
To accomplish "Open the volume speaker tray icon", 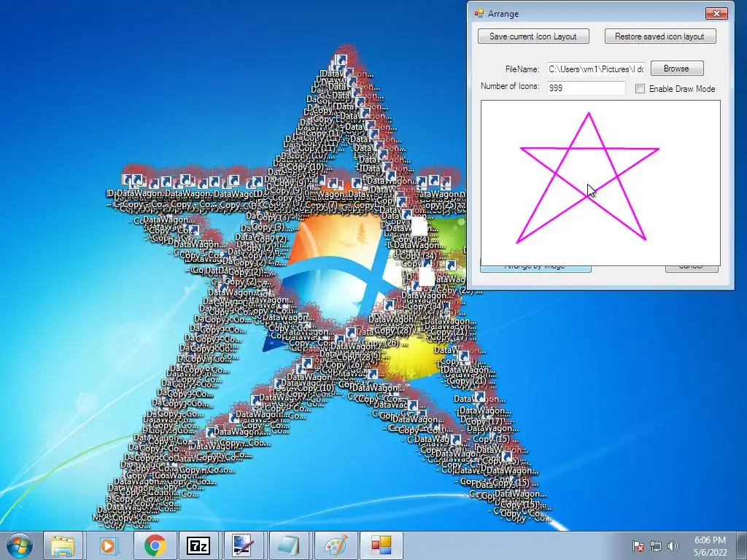I will pyautogui.click(x=673, y=547).
